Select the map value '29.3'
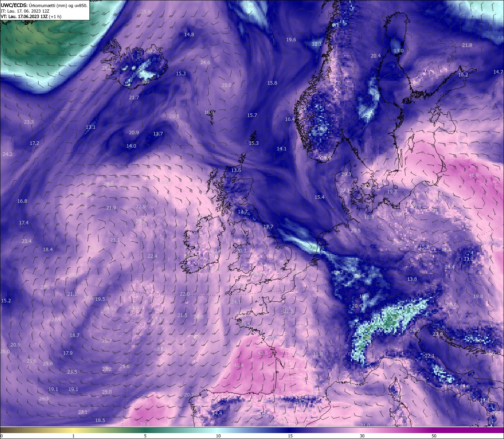Viewport: 504px width, 439px height. (346, 174)
